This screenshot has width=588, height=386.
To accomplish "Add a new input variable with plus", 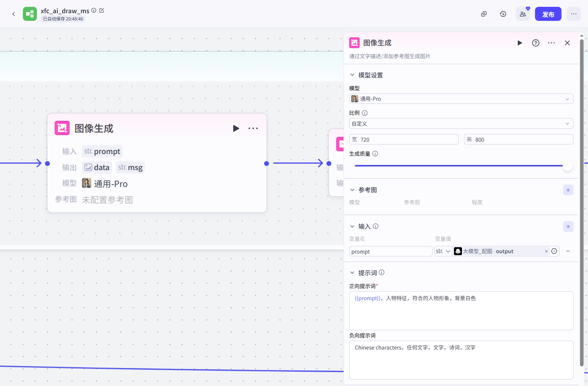I will coord(568,227).
